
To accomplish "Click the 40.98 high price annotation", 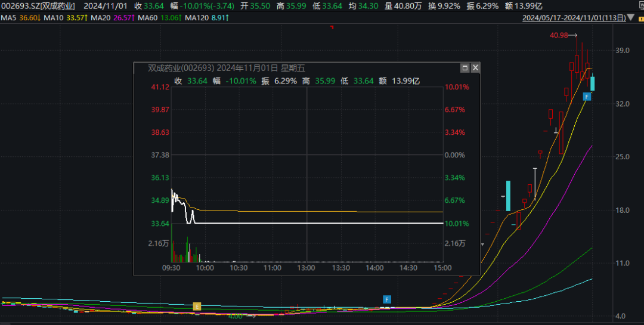I will pos(559,35).
